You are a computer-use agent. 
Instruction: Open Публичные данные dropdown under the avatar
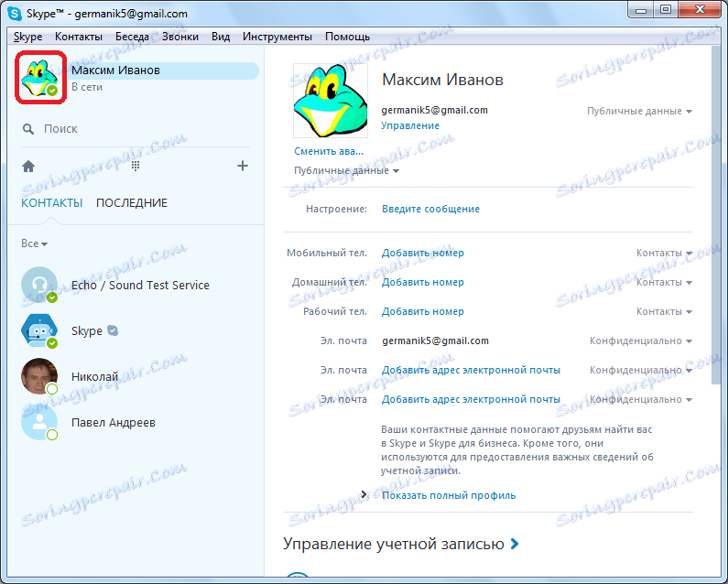tap(347, 171)
